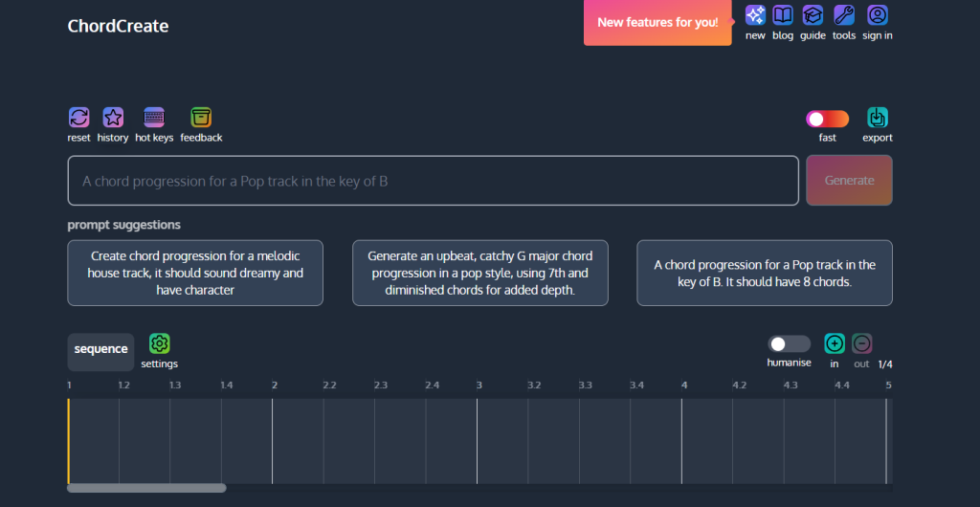Click the sign in icon

pos(877,15)
